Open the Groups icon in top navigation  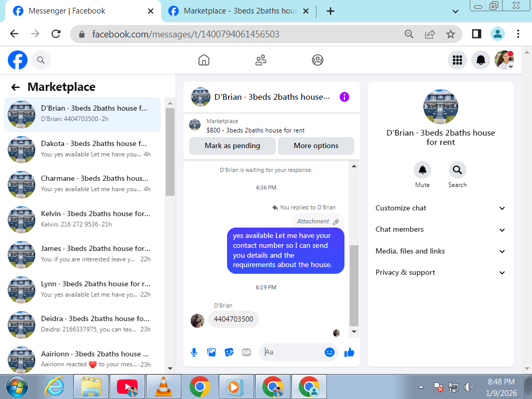(317, 60)
